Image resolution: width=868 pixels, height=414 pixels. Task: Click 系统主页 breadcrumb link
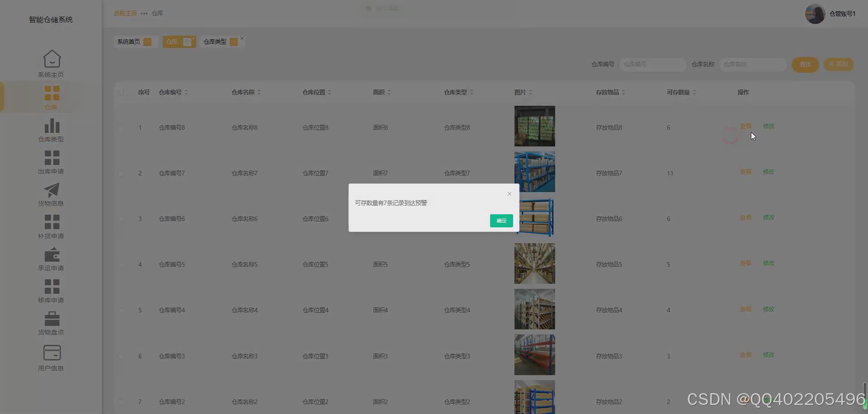[125, 14]
